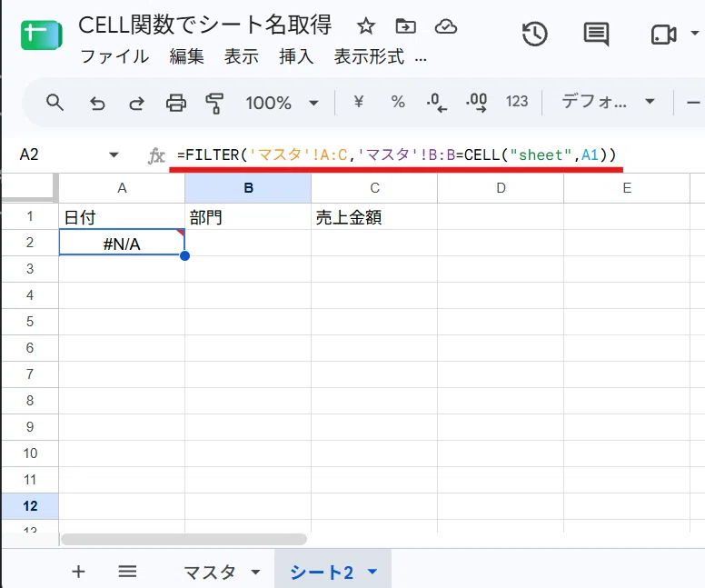Viewport: 705px width, 588px height.
Task: Select row 10 header
Action: coord(30,453)
